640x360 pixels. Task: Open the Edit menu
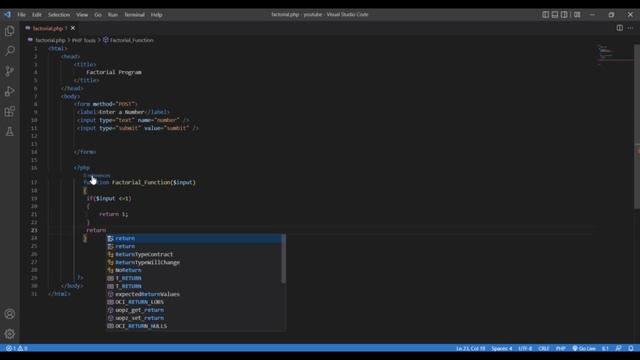(x=37, y=14)
